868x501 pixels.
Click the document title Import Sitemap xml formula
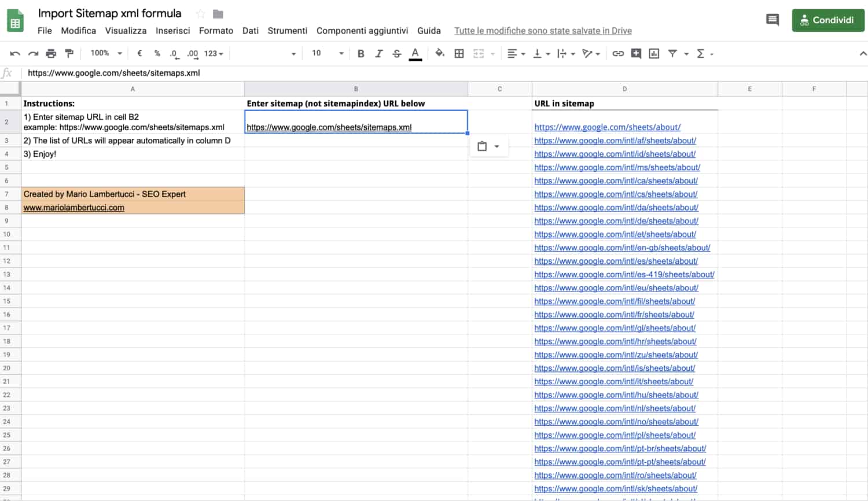click(109, 13)
